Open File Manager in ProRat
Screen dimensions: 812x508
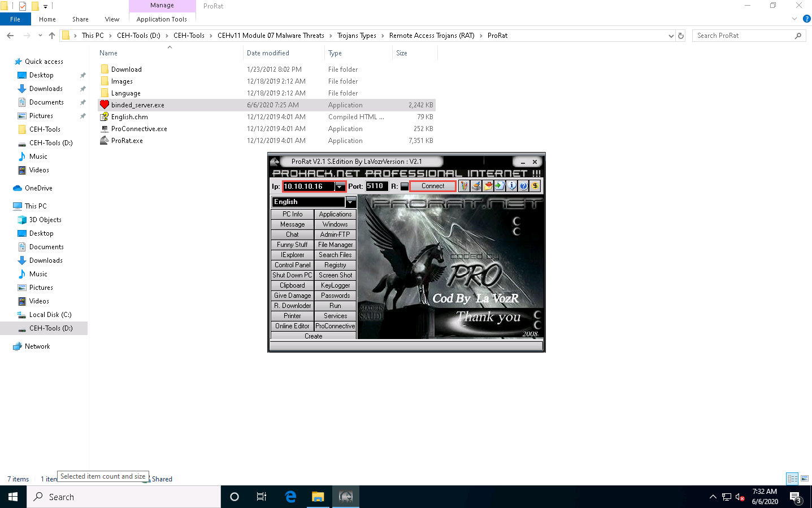(x=335, y=245)
